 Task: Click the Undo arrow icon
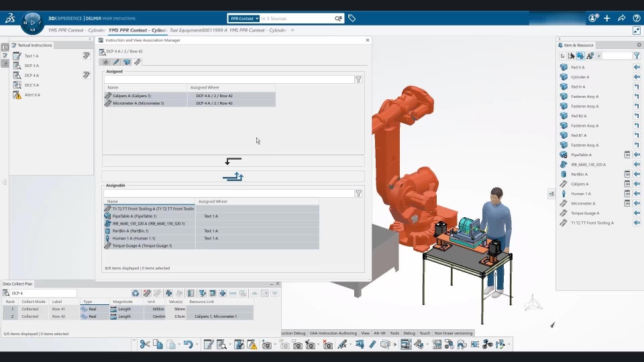pyautogui.click(x=188, y=345)
